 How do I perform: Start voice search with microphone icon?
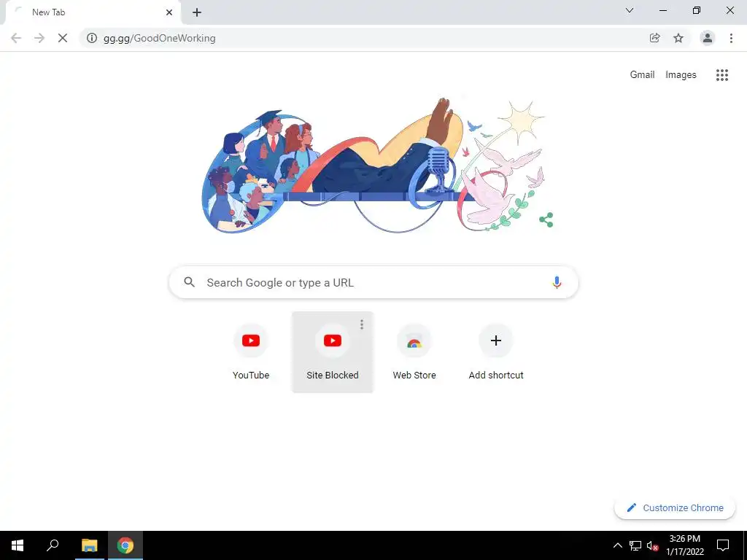pyautogui.click(x=557, y=282)
